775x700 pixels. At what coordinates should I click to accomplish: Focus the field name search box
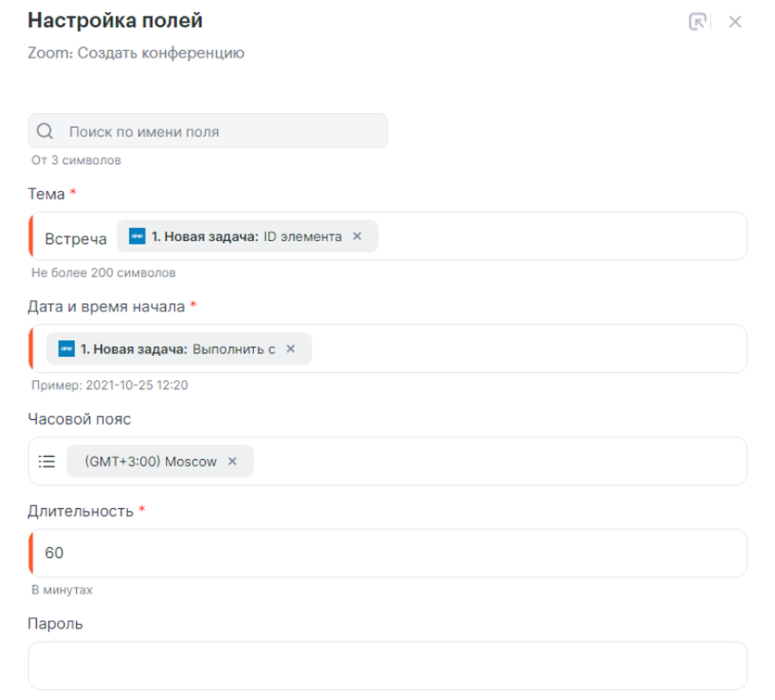coord(222,132)
